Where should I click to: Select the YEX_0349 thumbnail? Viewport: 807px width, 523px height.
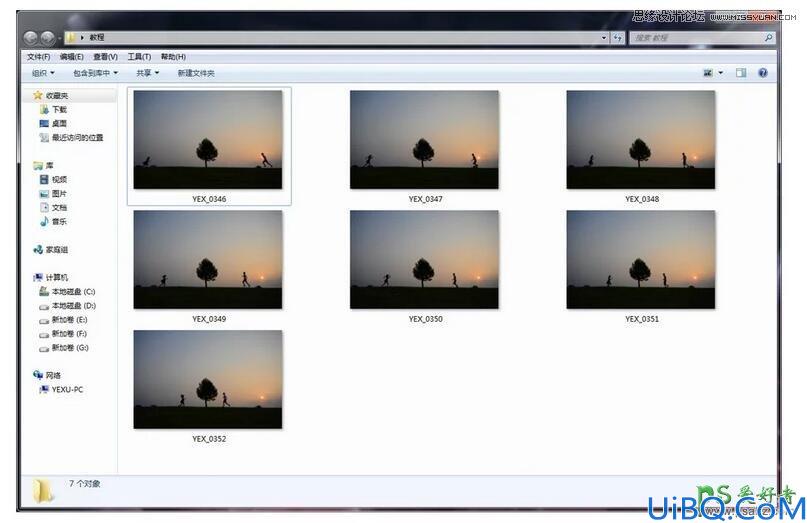click(208, 259)
